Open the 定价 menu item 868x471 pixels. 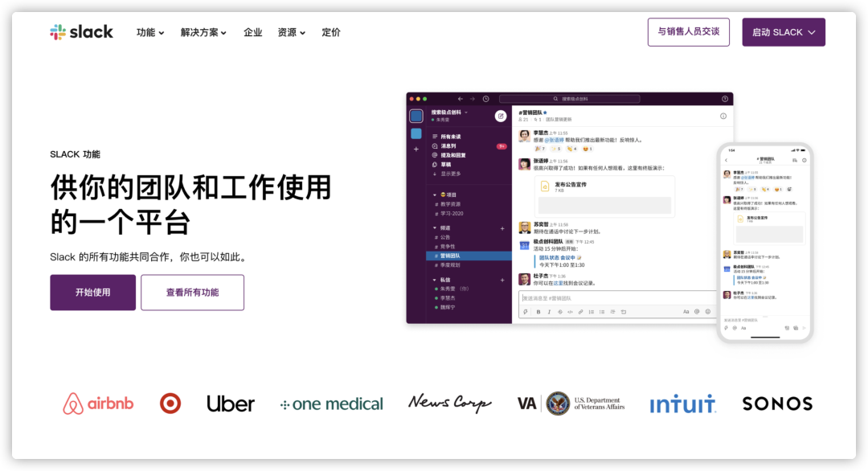[331, 32]
